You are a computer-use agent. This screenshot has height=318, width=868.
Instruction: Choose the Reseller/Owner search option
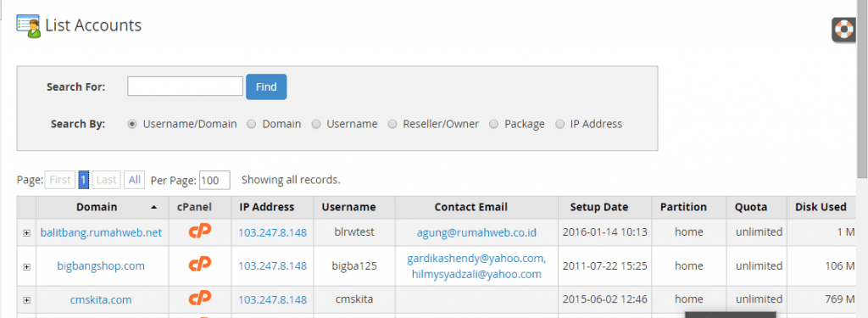[392, 124]
